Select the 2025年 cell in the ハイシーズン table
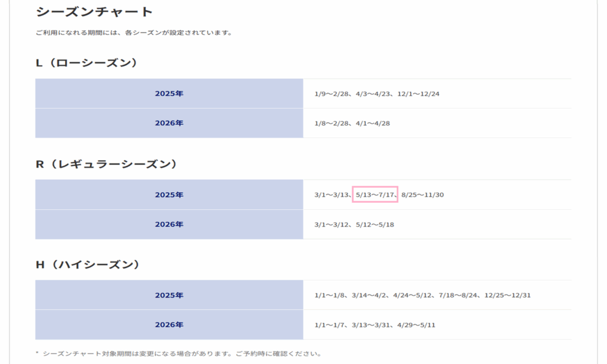The height and width of the screenshot is (364, 607). [169, 295]
